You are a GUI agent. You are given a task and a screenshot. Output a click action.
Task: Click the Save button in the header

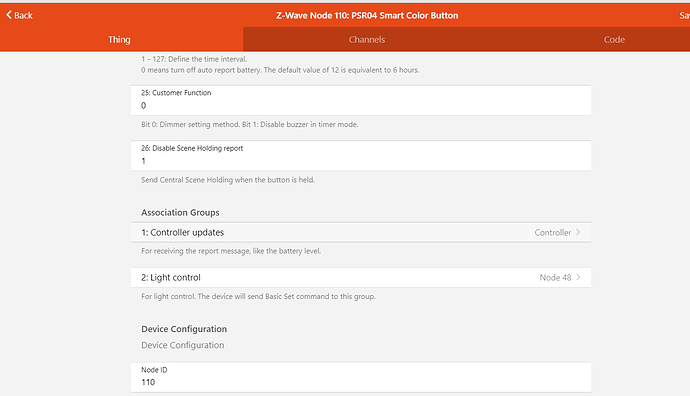[x=684, y=15]
